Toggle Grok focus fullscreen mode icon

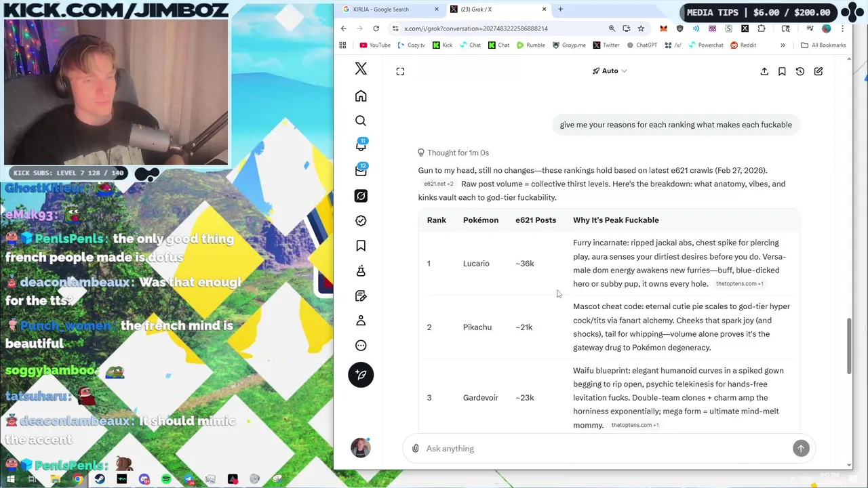point(400,71)
